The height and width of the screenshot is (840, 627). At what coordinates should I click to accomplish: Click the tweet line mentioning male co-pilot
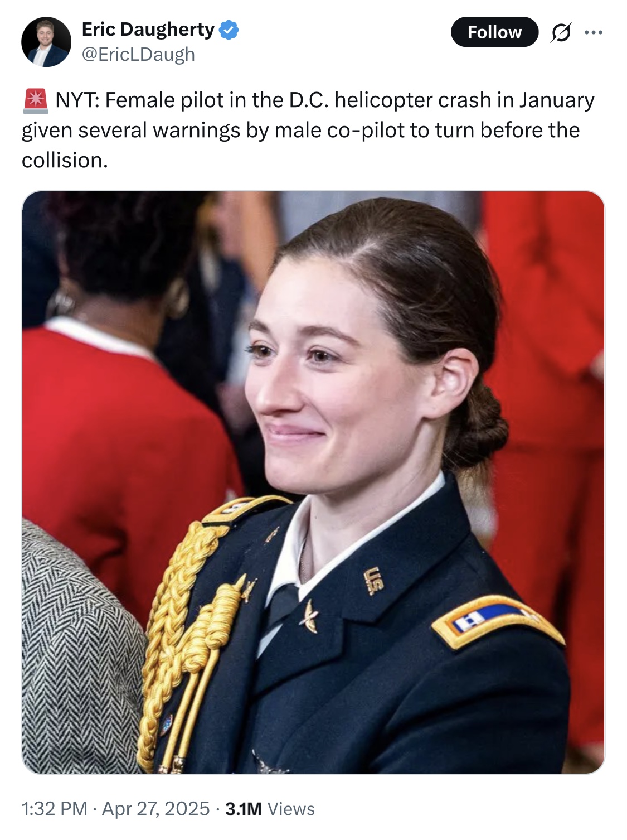pos(300,131)
